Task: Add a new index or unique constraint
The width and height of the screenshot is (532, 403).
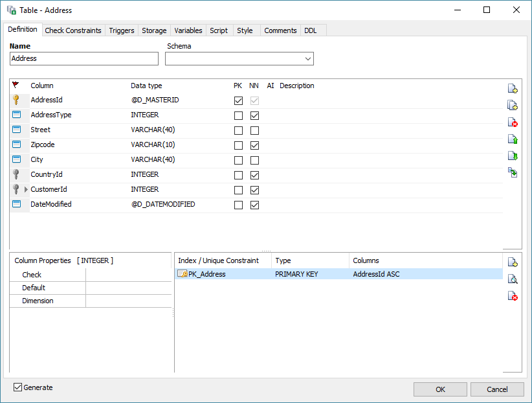Action: pyautogui.click(x=513, y=262)
